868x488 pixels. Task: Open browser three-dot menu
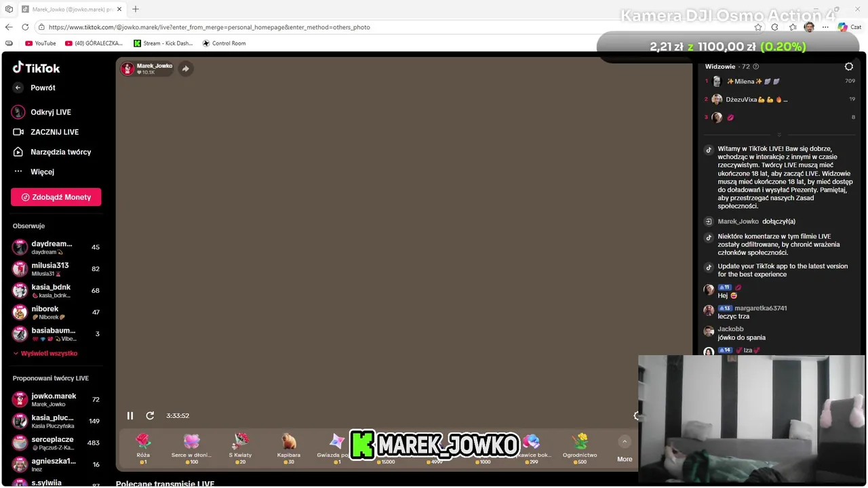pyautogui.click(x=825, y=27)
